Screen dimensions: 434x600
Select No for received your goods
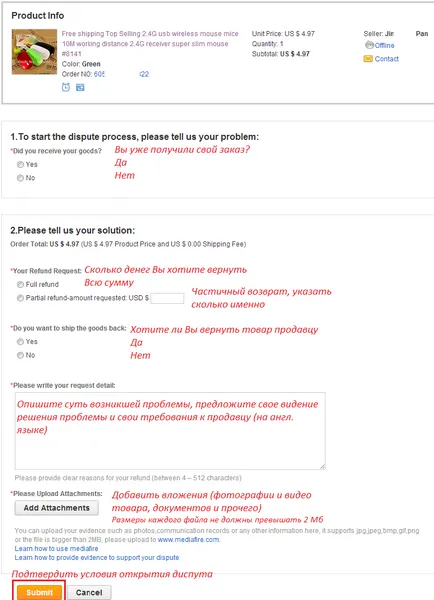tap(20, 178)
